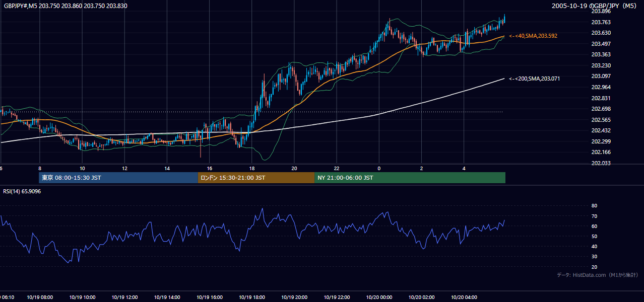Select the London session bar 15:30-21:00 JST

(x=256, y=178)
